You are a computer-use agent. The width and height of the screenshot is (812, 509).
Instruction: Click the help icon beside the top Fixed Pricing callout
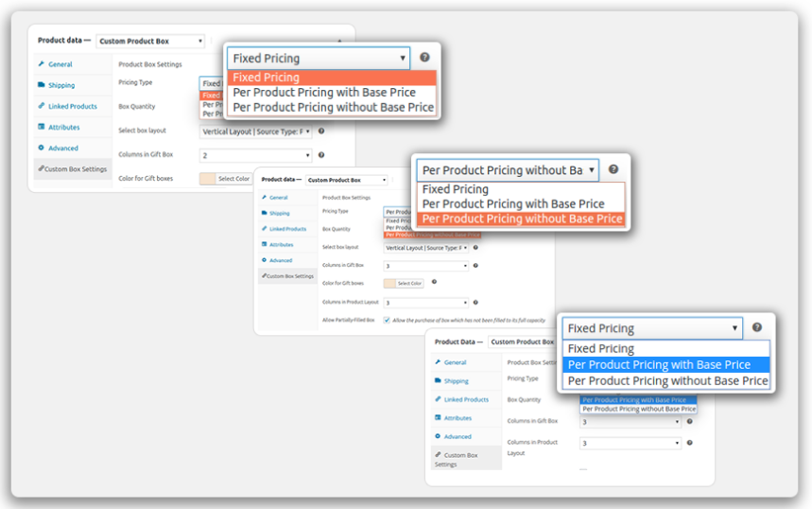click(x=424, y=58)
